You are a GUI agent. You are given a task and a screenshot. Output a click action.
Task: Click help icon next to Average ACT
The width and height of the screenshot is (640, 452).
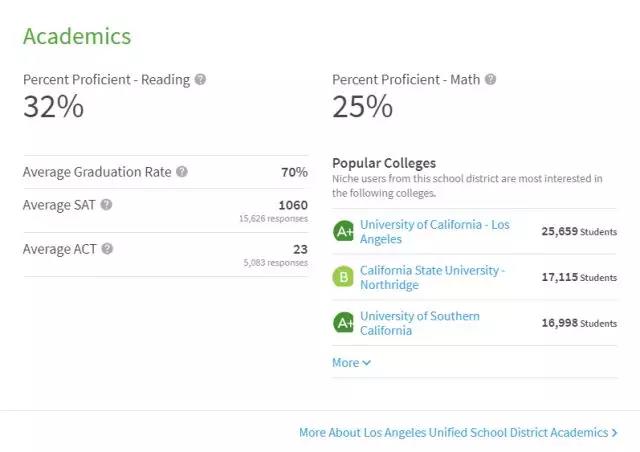[x=107, y=249]
